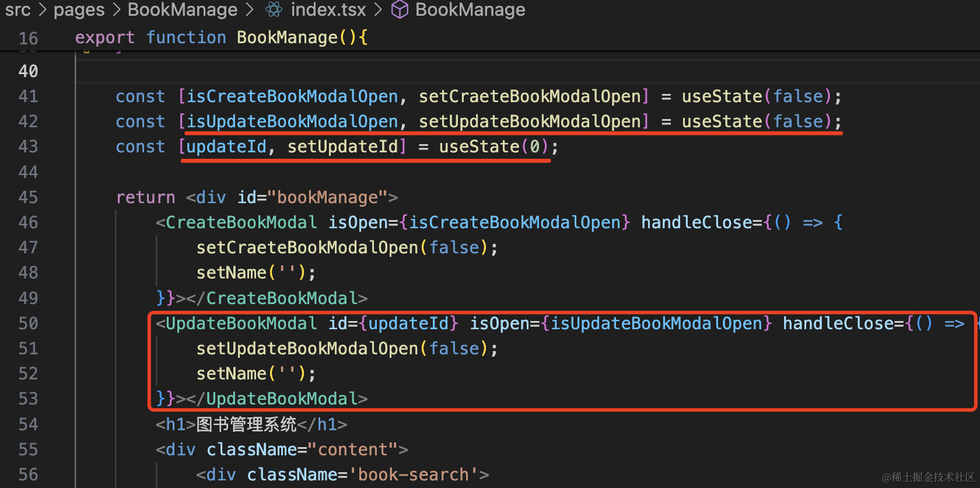Click the h1 text 图书管理系统
The image size is (980, 488).
pyautogui.click(x=246, y=424)
